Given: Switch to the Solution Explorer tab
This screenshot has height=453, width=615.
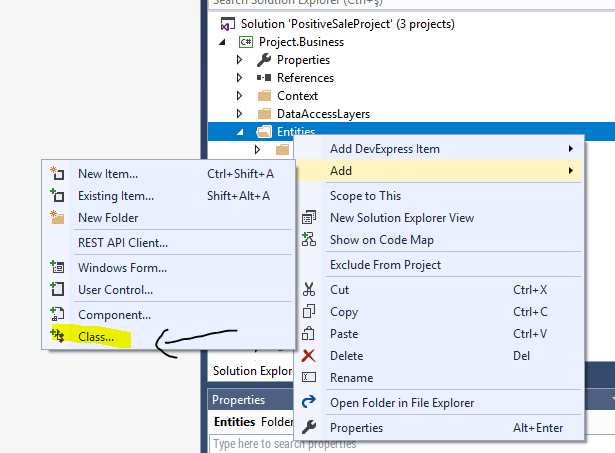Looking at the screenshot, I should [252, 371].
